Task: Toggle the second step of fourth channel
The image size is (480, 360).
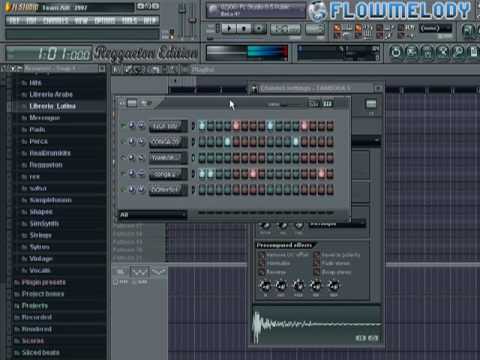Action: click(x=211, y=174)
